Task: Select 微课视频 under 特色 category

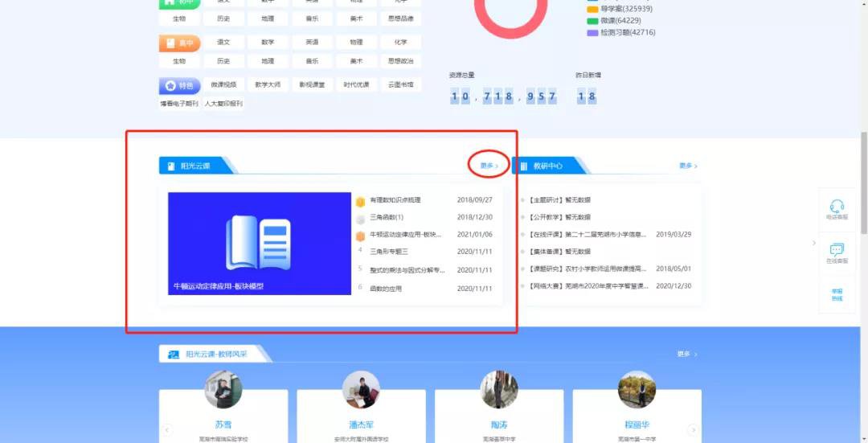Action: click(223, 84)
